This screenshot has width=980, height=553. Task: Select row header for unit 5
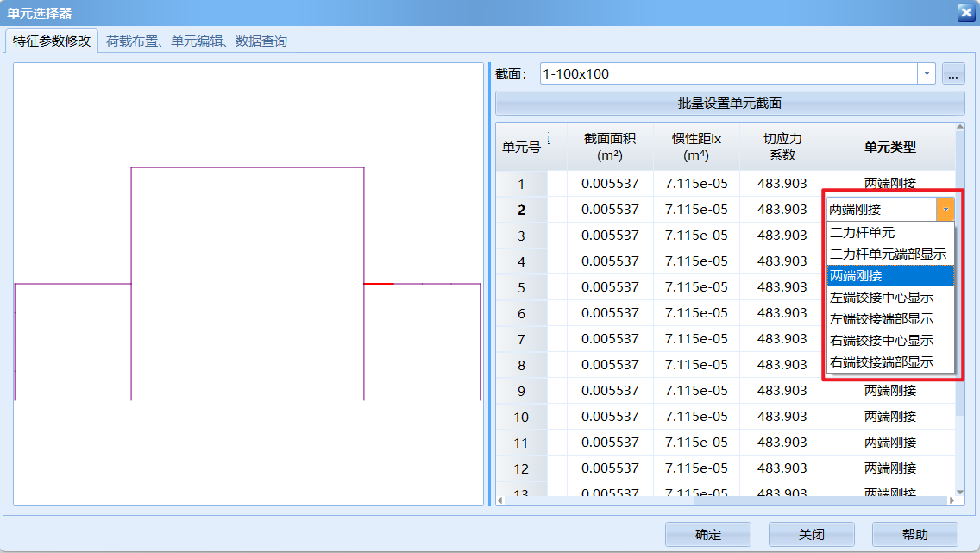(521, 287)
